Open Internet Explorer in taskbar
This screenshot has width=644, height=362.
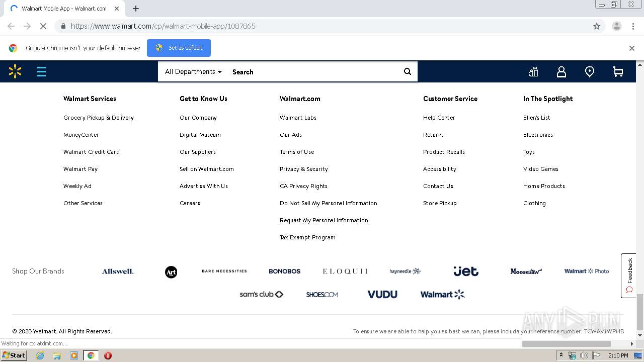40,355
